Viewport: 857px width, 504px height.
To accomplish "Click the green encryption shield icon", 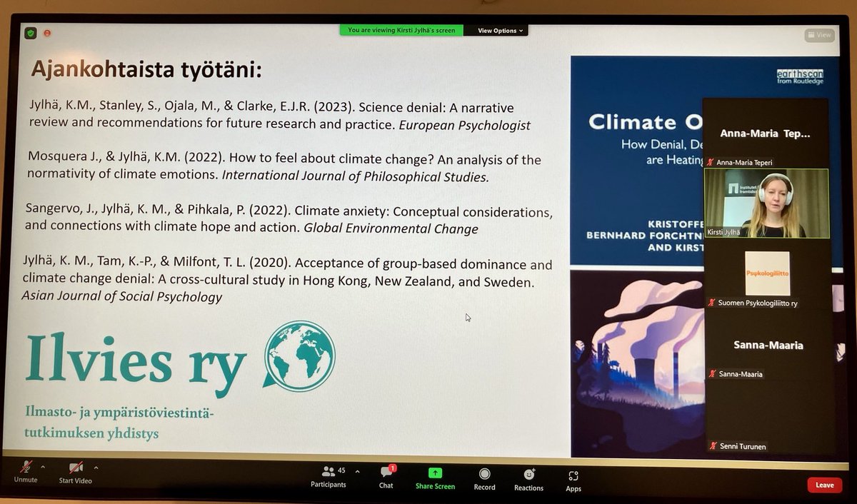I will pos(30,33).
